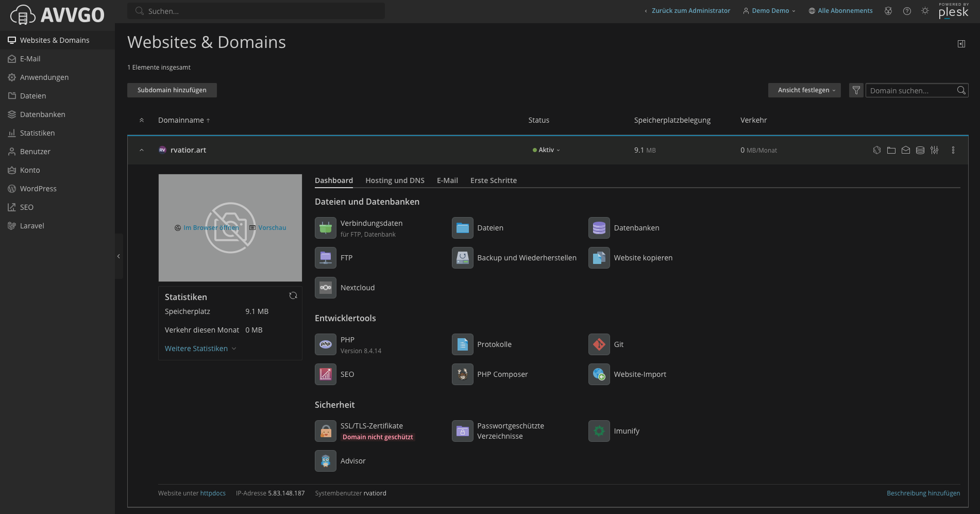Open Imunify security icon
This screenshot has height=514, width=980.
(599, 431)
